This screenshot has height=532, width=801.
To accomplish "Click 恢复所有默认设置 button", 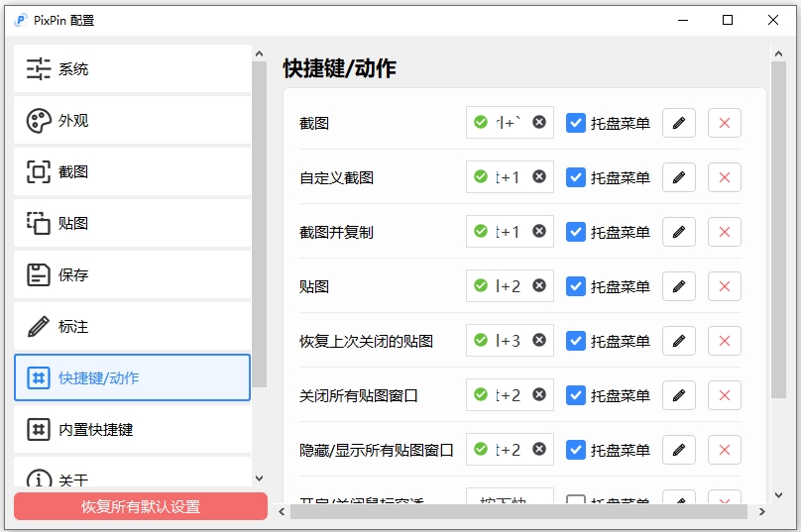I will pyautogui.click(x=141, y=506).
